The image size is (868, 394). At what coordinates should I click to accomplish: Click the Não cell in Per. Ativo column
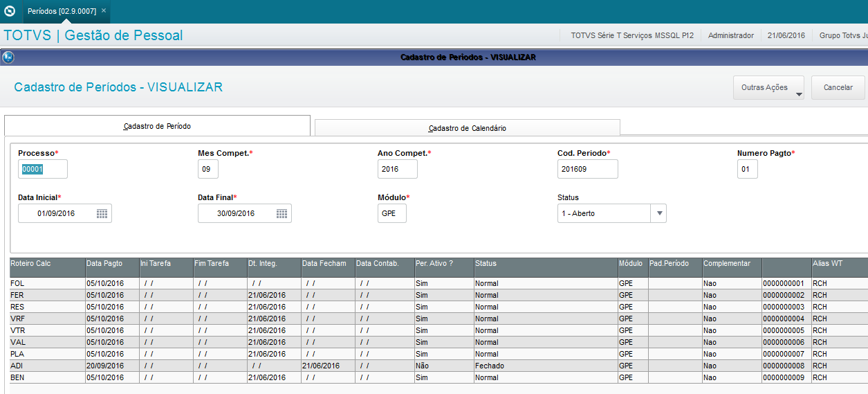[x=443, y=366]
